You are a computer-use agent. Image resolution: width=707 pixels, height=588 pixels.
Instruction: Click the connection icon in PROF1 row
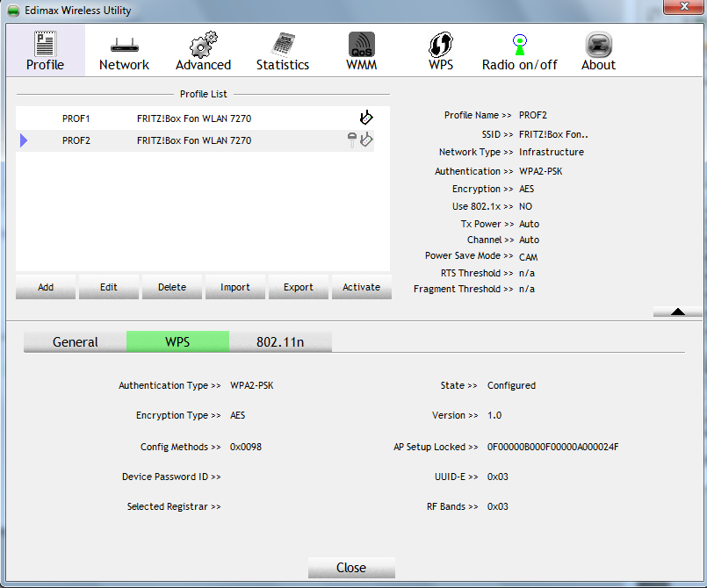point(366,117)
